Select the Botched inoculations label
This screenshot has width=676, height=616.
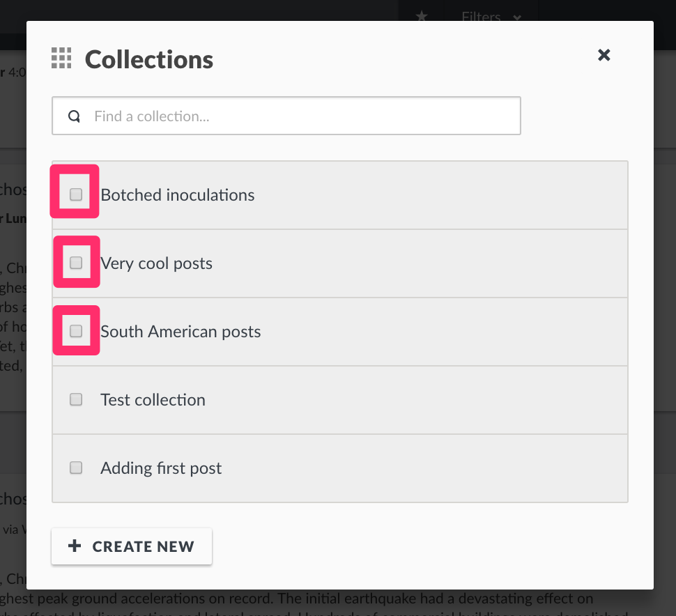pos(178,195)
